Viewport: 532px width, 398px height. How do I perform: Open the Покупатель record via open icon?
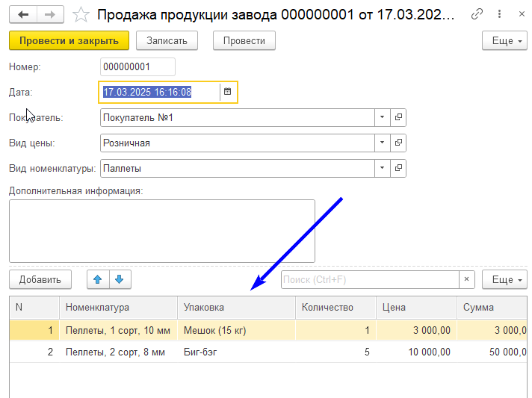(x=398, y=117)
